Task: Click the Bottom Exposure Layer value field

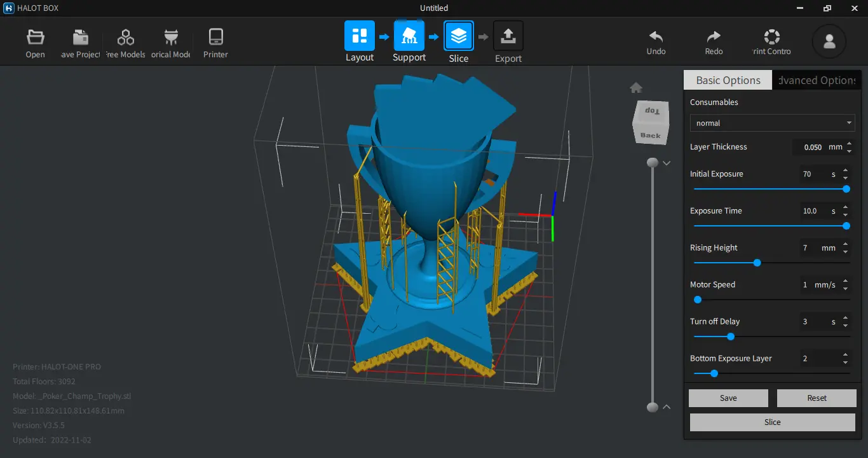Action: point(819,358)
